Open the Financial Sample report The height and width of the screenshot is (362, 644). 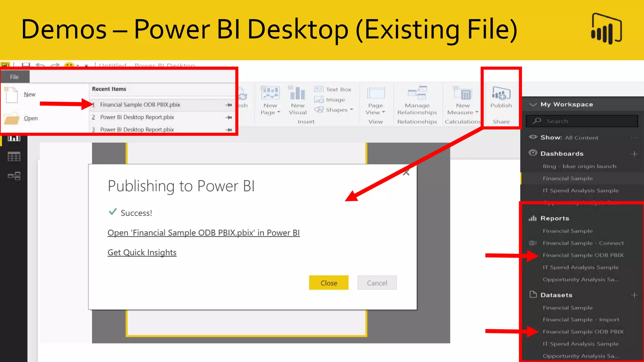click(568, 231)
